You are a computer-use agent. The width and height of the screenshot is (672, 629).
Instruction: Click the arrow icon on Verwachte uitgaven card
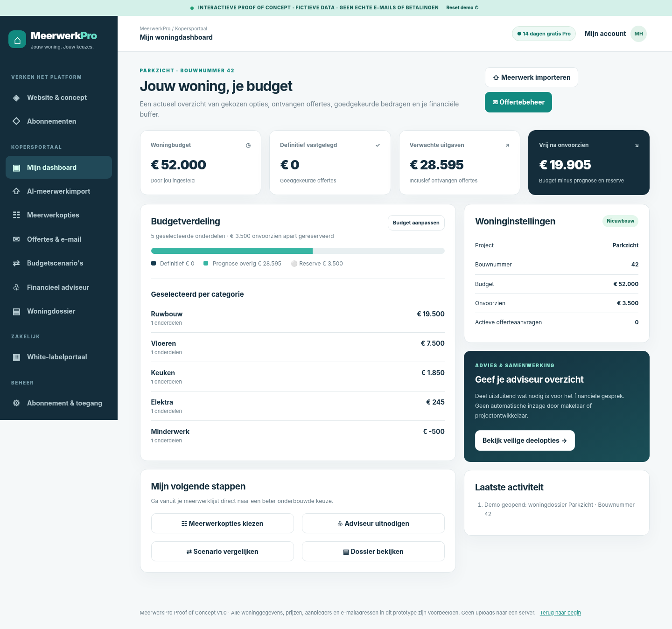coord(507,145)
